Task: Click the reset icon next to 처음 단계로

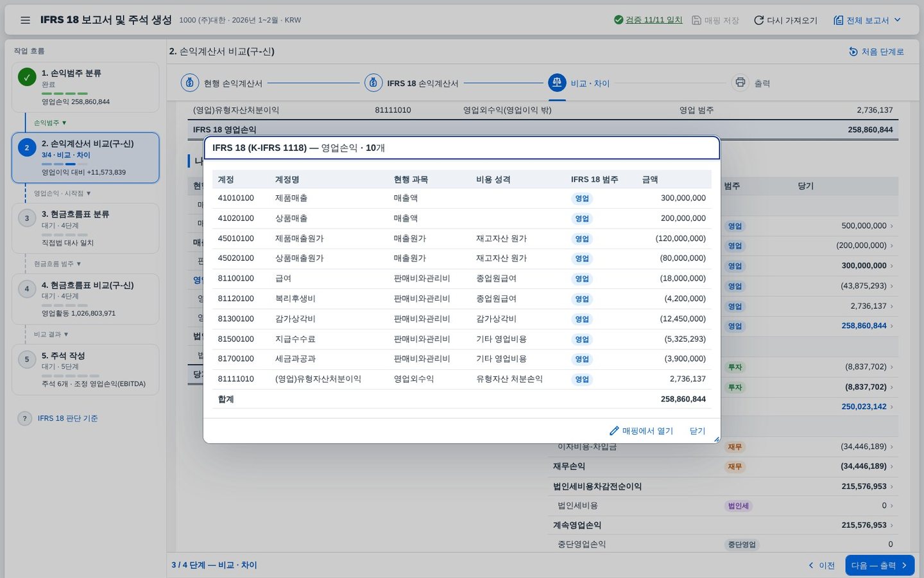Action: (x=853, y=51)
